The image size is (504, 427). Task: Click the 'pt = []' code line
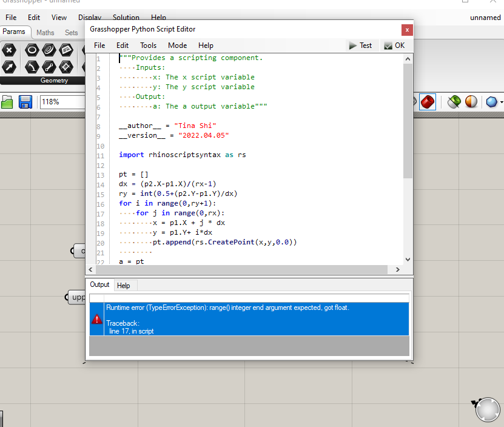133,174
